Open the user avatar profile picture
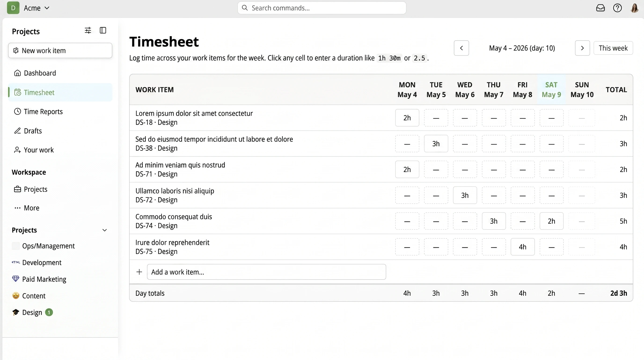 pyautogui.click(x=634, y=8)
